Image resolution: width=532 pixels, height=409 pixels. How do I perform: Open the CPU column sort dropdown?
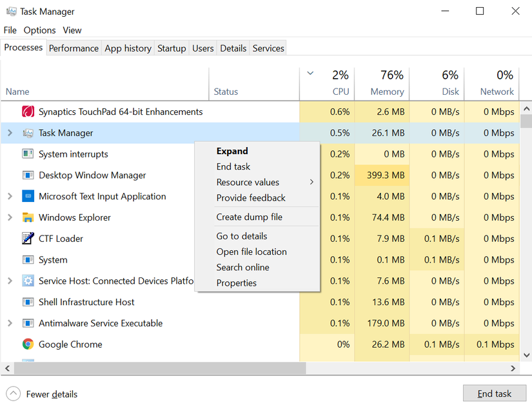pyautogui.click(x=310, y=73)
